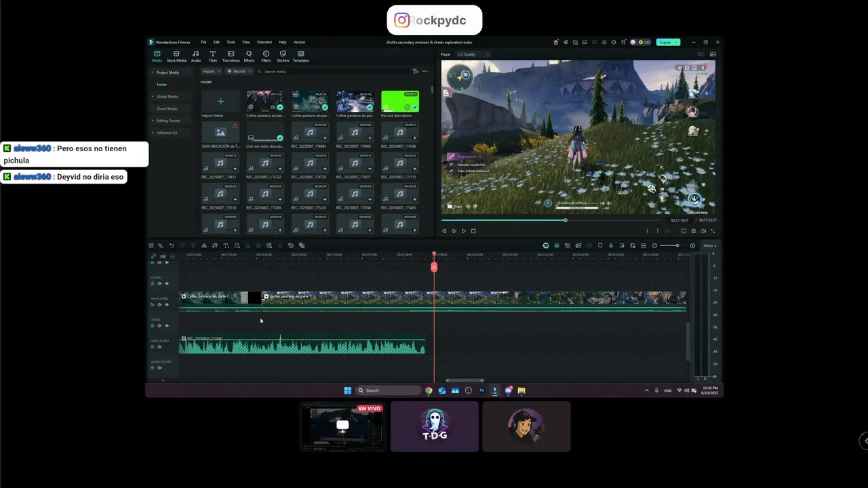Image resolution: width=868 pixels, height=488 pixels.
Task: Select Cloud Media in sidebar
Action: 167,108
